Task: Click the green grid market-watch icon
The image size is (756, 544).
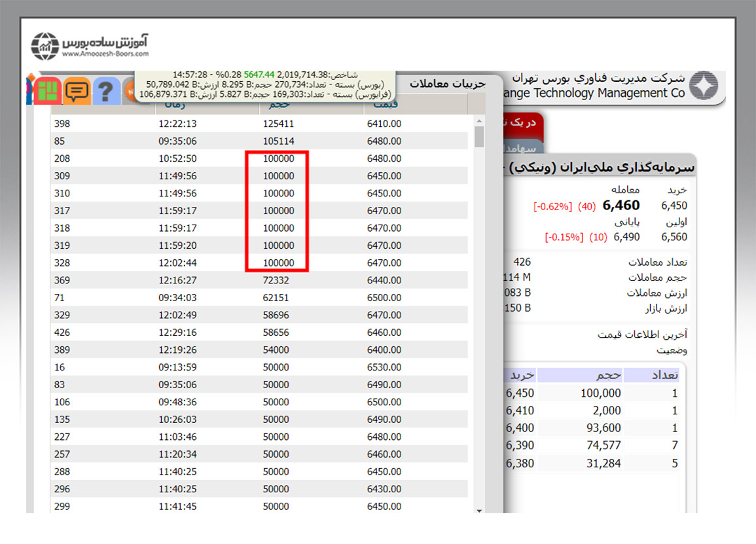Action: coord(48,90)
